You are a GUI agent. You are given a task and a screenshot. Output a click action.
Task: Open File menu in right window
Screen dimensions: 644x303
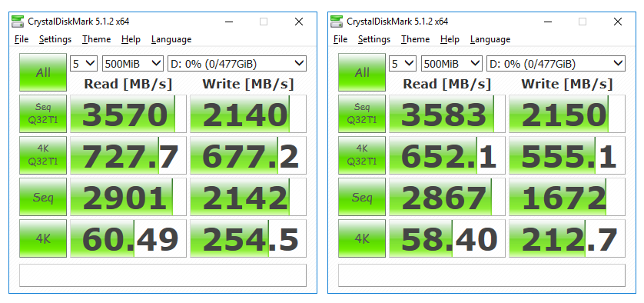pyautogui.click(x=340, y=39)
